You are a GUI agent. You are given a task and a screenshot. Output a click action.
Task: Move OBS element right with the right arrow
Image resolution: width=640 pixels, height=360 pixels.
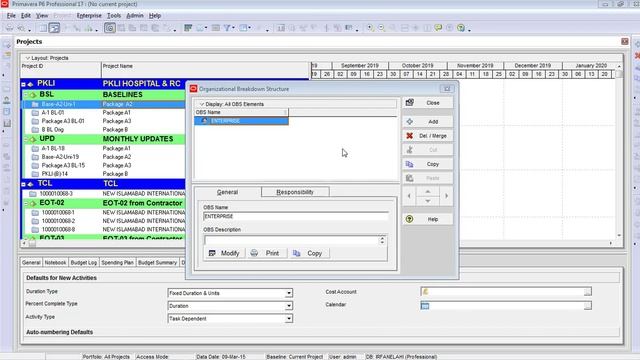(x=446, y=196)
